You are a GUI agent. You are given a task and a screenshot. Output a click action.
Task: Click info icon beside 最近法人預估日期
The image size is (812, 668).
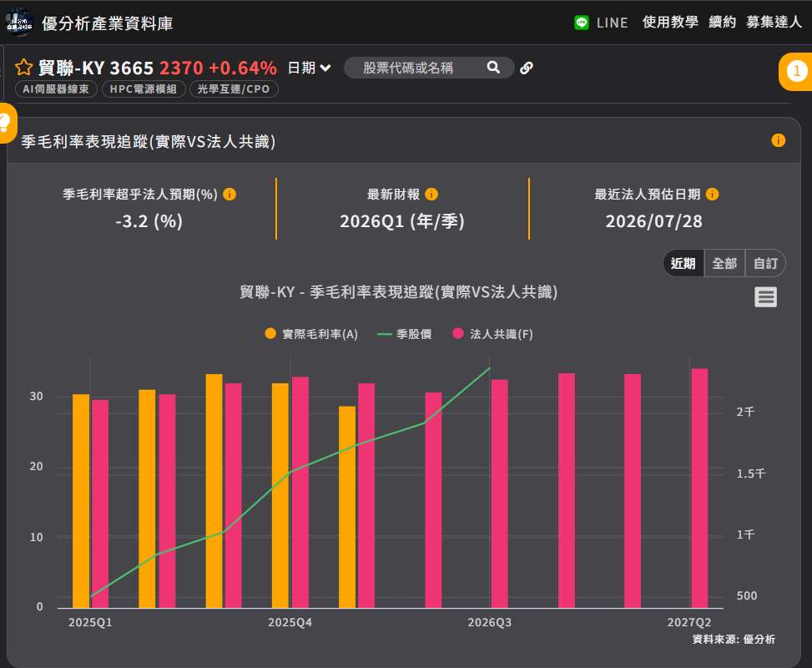712,194
